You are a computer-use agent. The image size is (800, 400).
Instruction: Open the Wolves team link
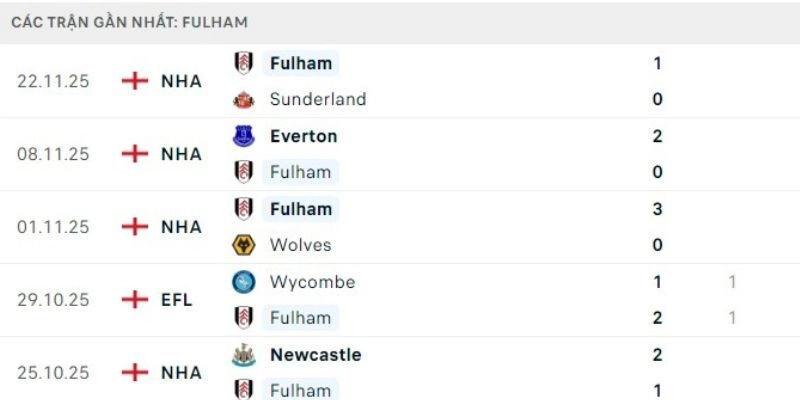coord(300,245)
